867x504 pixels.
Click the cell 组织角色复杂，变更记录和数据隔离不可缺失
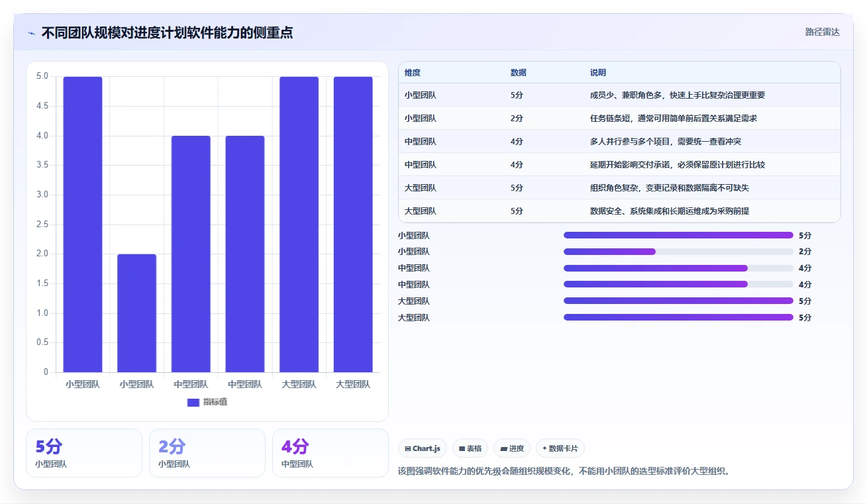coord(670,188)
